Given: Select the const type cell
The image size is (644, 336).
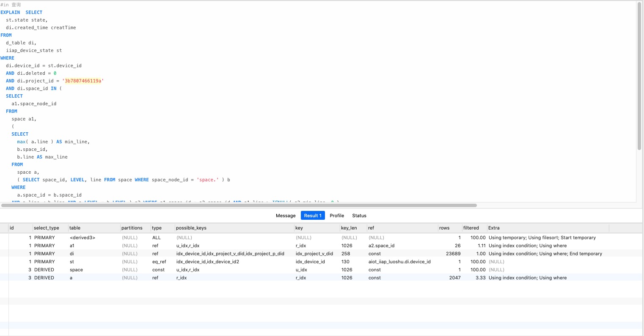Looking at the screenshot, I should point(158,270).
